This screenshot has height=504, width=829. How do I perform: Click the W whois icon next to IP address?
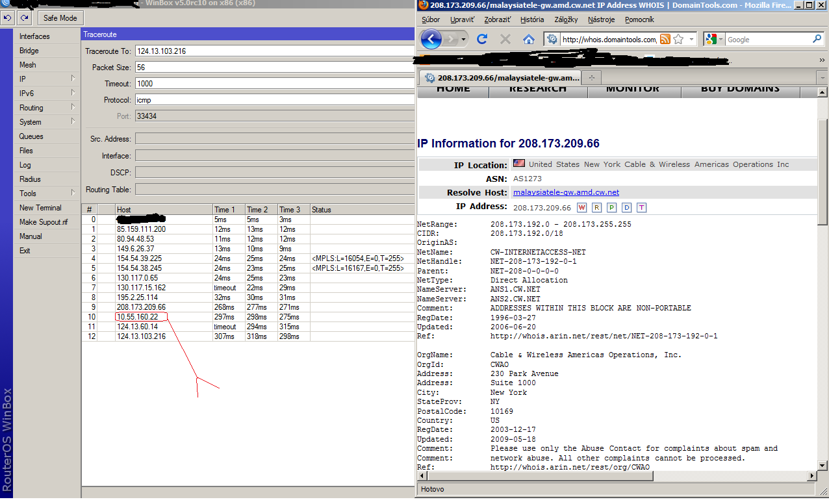581,207
